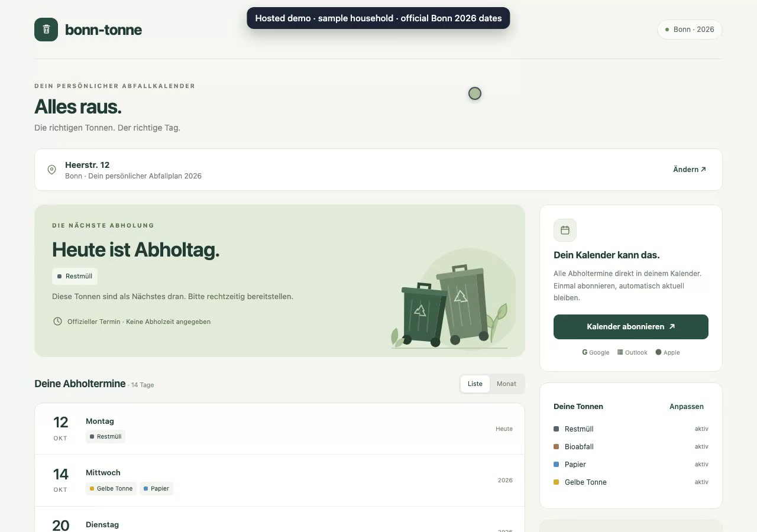757x532 pixels.
Task: Click the Papier label in Deine Tonnen
Action: point(575,464)
